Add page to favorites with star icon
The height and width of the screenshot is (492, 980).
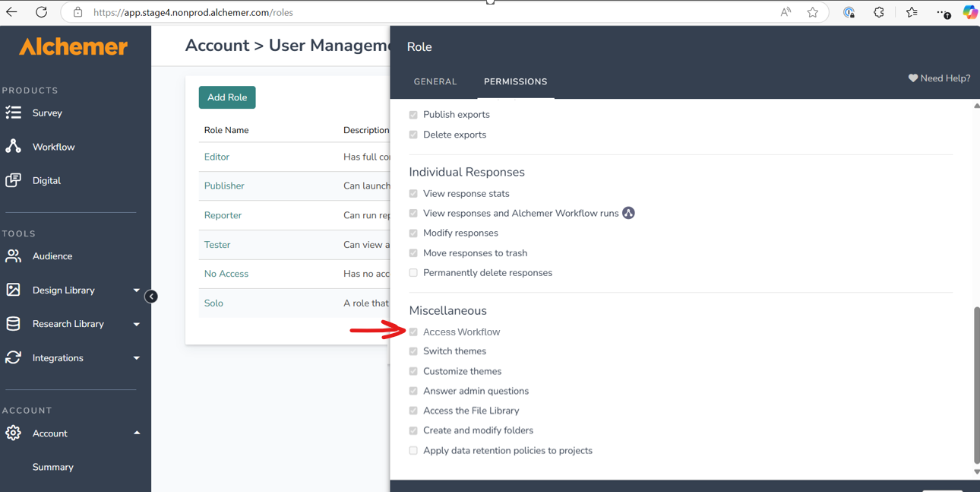click(x=813, y=12)
